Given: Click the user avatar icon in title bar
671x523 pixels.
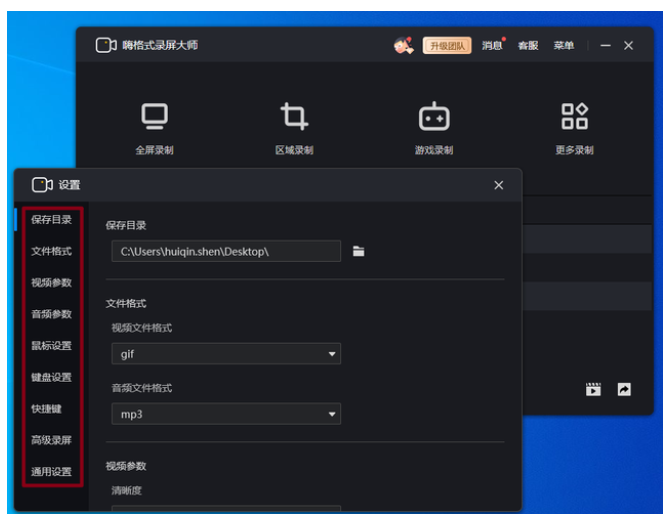Looking at the screenshot, I should [x=403, y=45].
